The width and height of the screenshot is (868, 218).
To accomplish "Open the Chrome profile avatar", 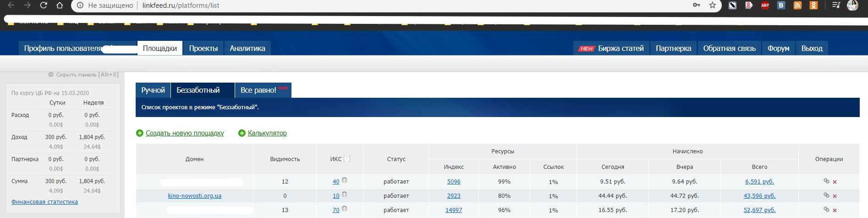I will click(x=852, y=6).
